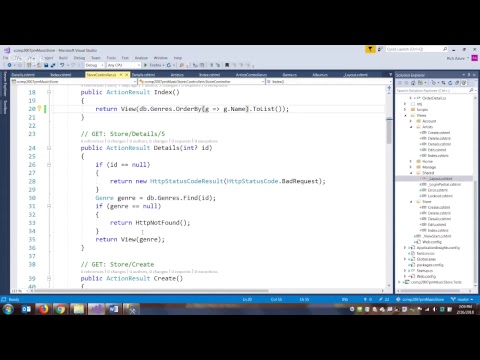This screenshot has height=360, width=480.
Task: Expand the Scripts folder in Solution Explorer
Action: coord(406,110)
